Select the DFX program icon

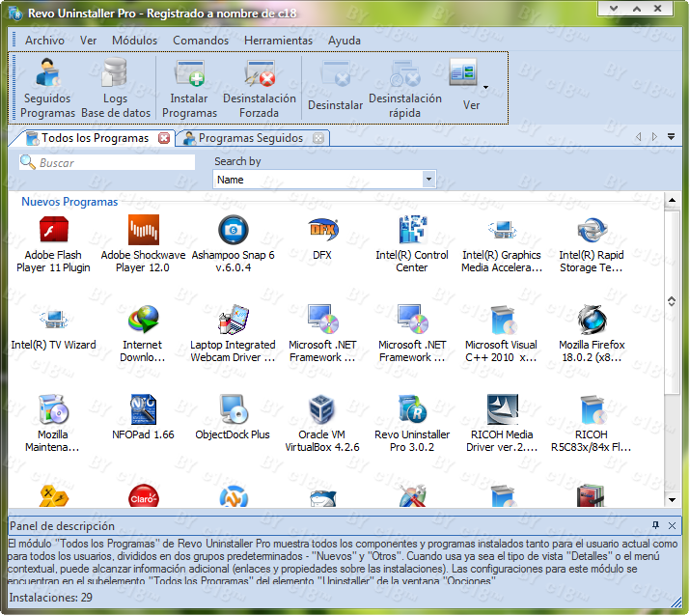(321, 231)
